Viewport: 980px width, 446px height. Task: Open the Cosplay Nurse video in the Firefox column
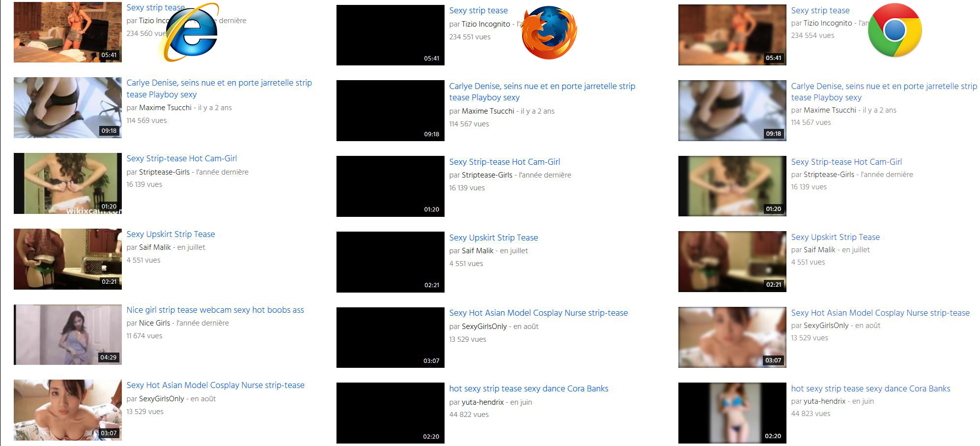[538, 313]
